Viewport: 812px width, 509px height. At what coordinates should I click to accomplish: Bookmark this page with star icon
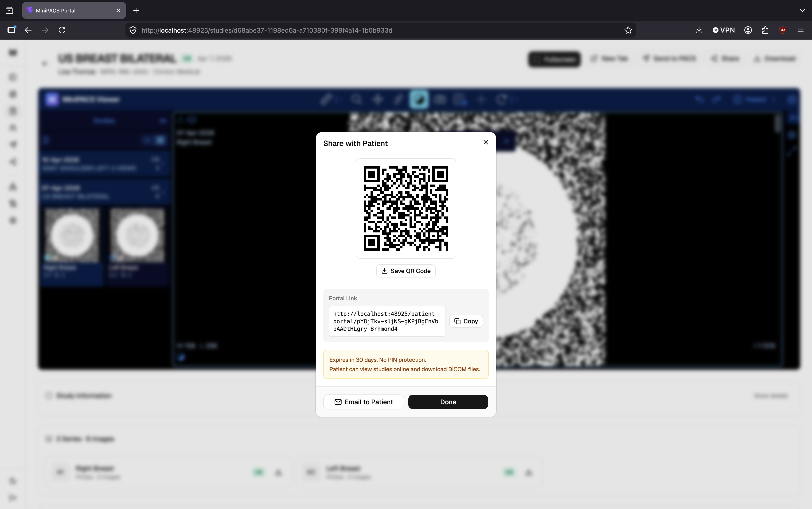628,30
